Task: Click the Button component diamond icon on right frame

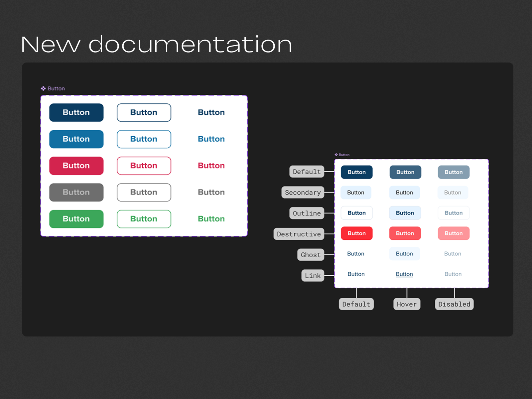Action: [x=335, y=154]
